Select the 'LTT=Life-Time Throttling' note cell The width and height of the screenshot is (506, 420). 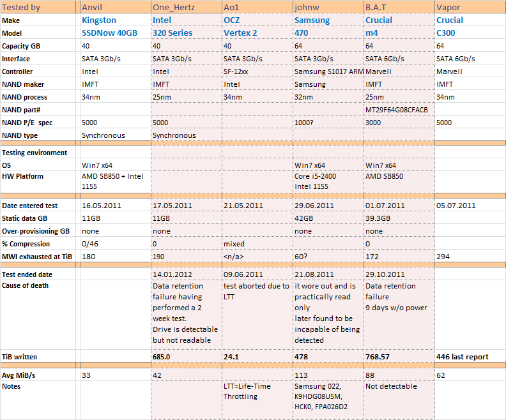tap(257, 400)
